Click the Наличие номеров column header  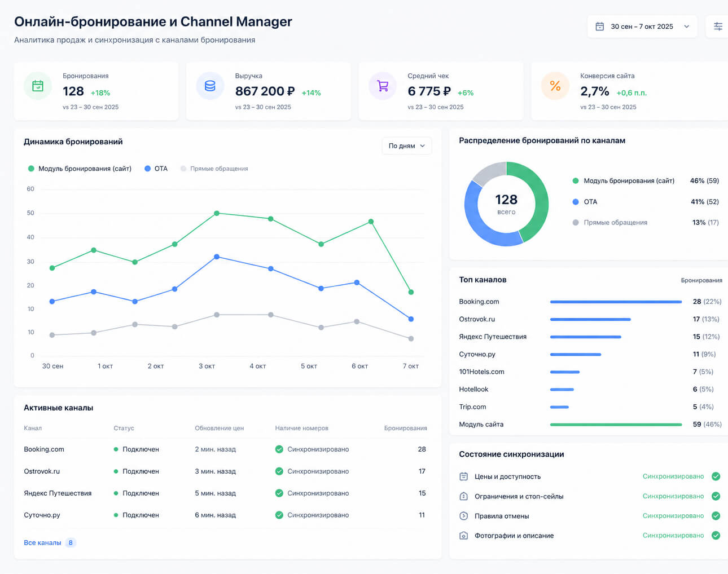click(x=302, y=429)
